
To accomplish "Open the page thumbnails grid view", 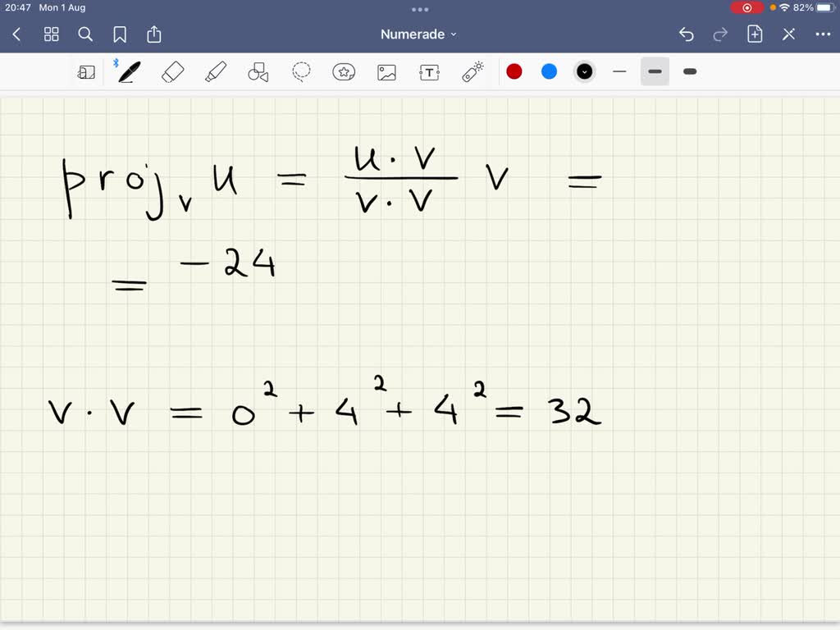I will [52, 34].
